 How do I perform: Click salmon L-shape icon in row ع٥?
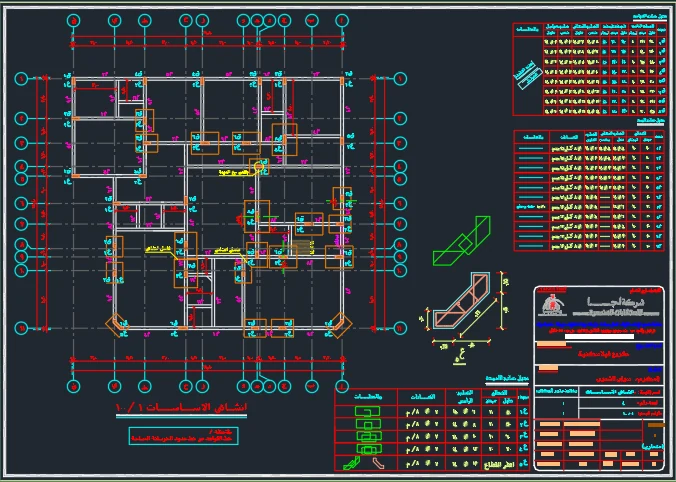[378, 464]
